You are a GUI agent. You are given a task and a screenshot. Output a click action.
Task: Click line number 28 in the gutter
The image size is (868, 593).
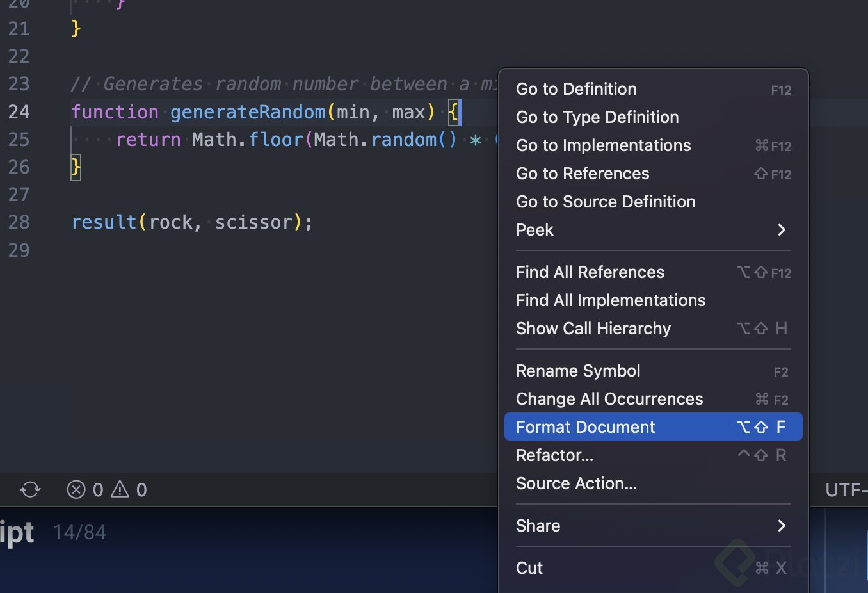click(x=19, y=222)
